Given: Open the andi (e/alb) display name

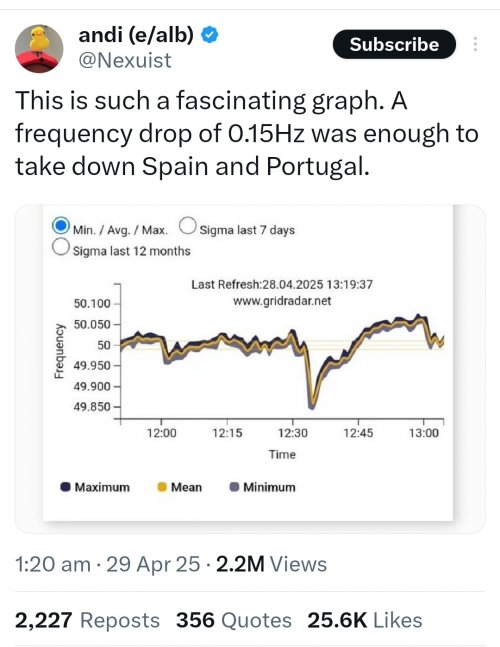Looking at the screenshot, I should 136,35.
